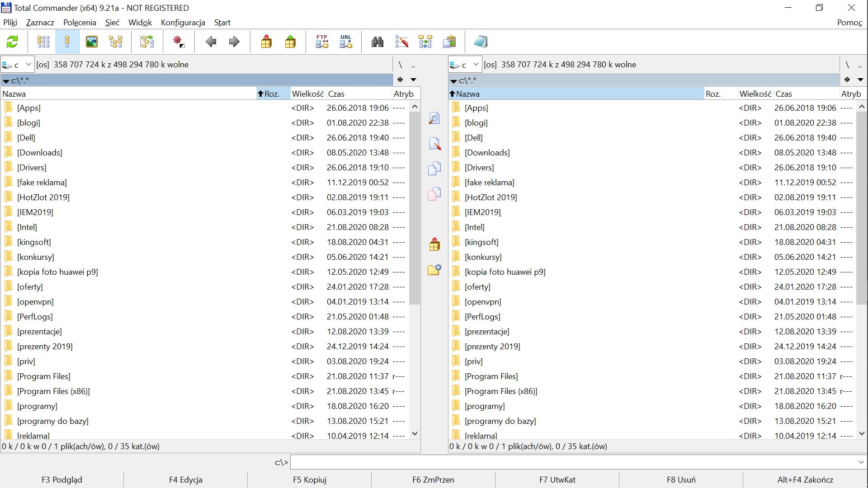Click the copy names to clipboard icon
Screen dimensions: 868x488
(x=449, y=42)
